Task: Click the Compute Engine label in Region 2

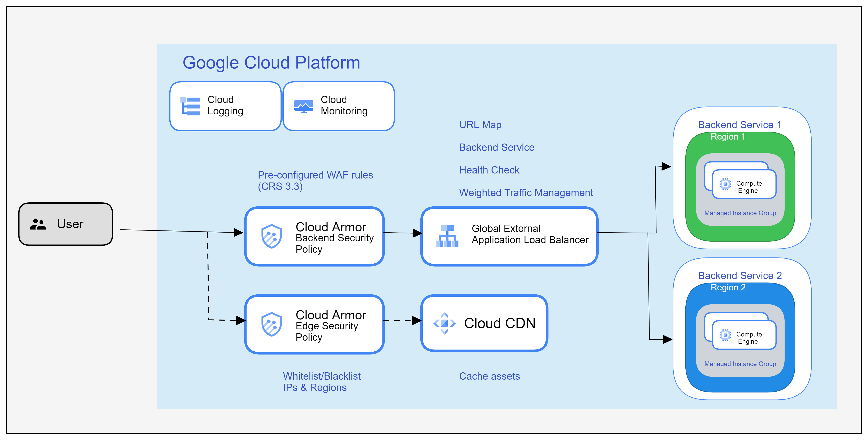Action: [749, 338]
